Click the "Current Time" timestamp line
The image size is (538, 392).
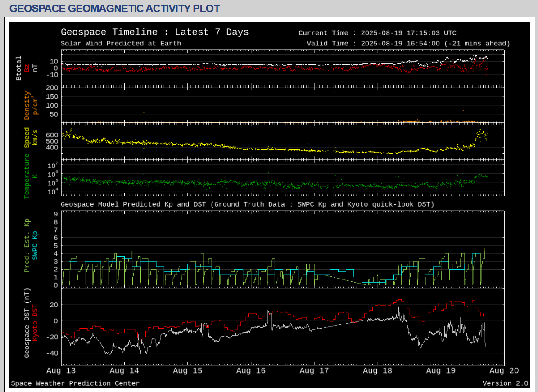click(x=377, y=33)
